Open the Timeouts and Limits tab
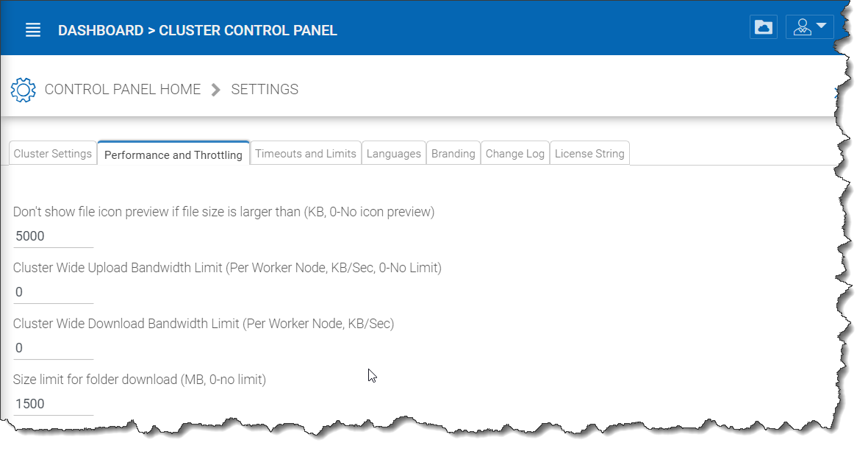Screen dimensions: 868x451 tap(306, 154)
